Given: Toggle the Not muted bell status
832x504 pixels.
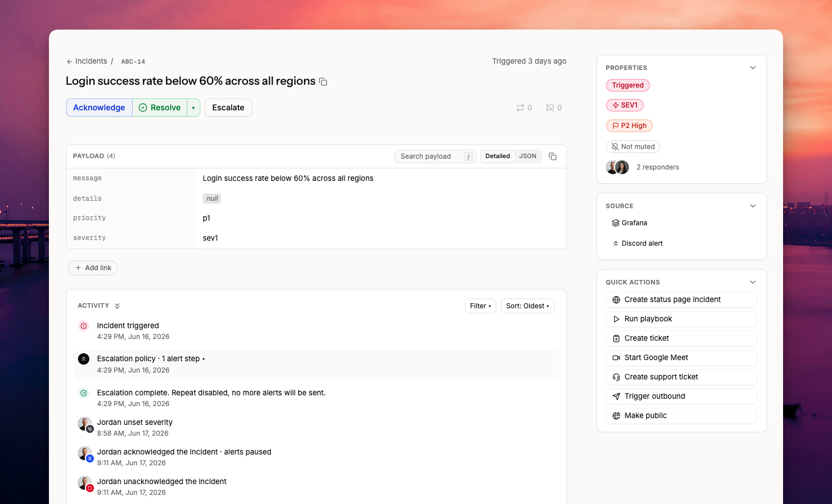Looking at the screenshot, I should coord(633,147).
